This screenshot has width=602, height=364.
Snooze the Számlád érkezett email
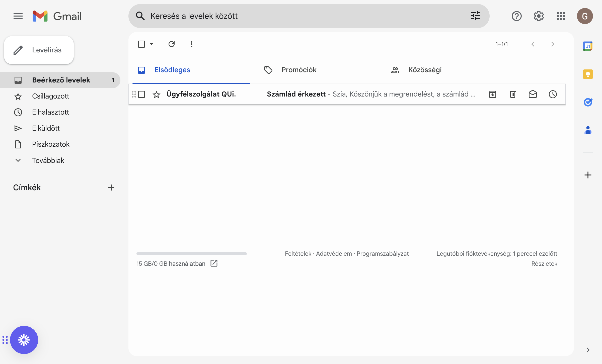click(553, 94)
